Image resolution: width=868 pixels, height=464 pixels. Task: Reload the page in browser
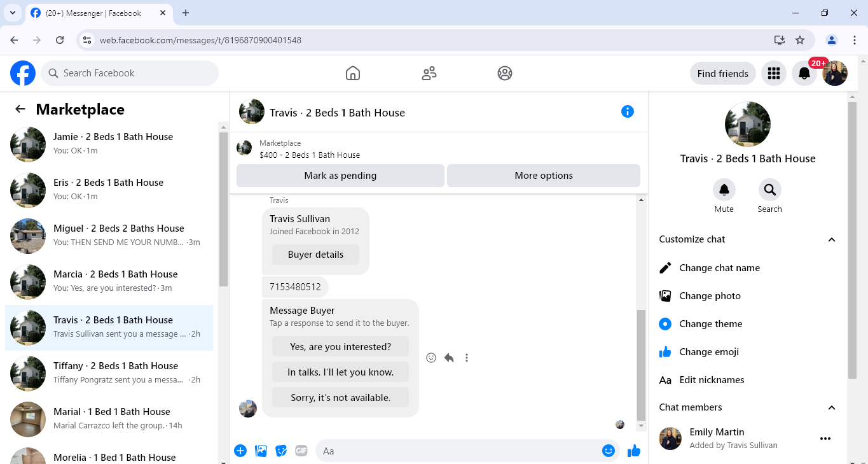click(x=60, y=40)
